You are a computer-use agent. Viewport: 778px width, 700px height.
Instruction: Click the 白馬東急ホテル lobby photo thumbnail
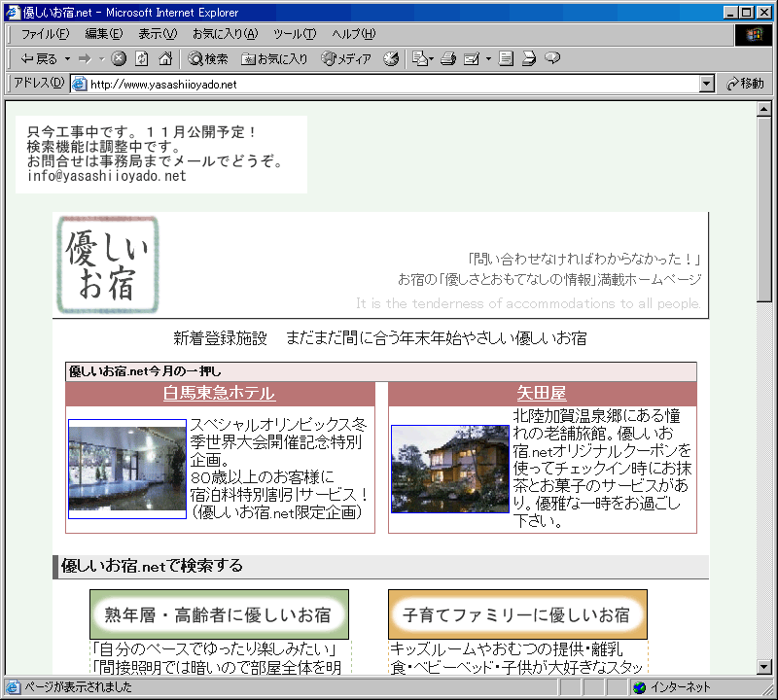(127, 469)
